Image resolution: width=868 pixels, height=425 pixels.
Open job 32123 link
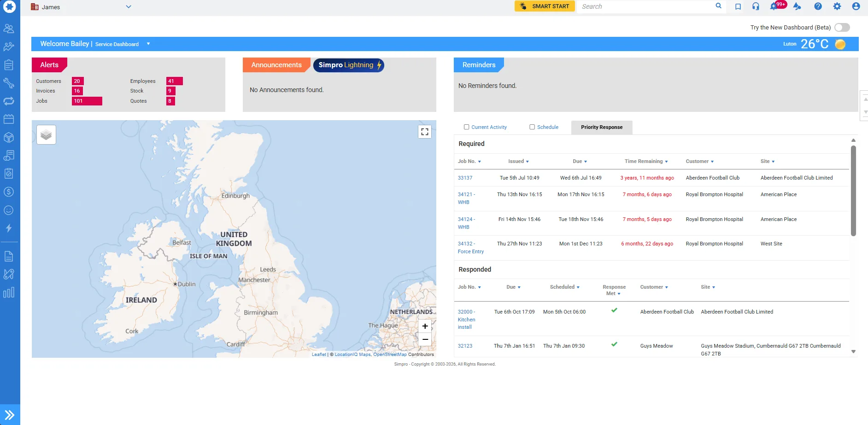coord(465,346)
